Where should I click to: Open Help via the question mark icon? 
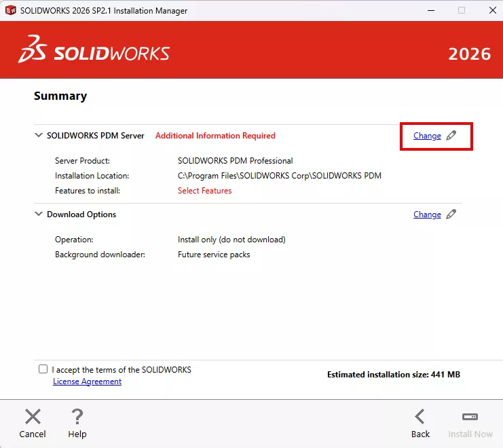click(x=77, y=417)
